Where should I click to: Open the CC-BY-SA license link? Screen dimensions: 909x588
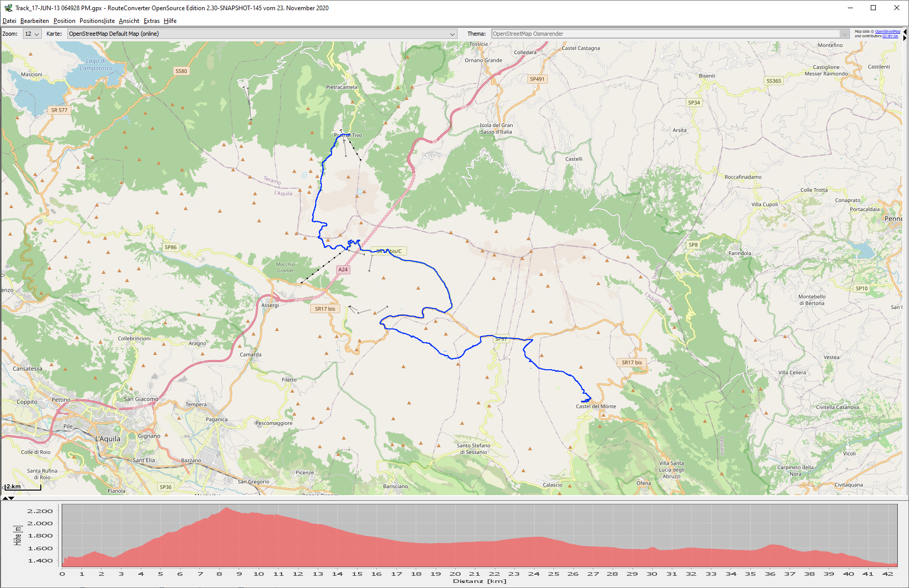890,36
